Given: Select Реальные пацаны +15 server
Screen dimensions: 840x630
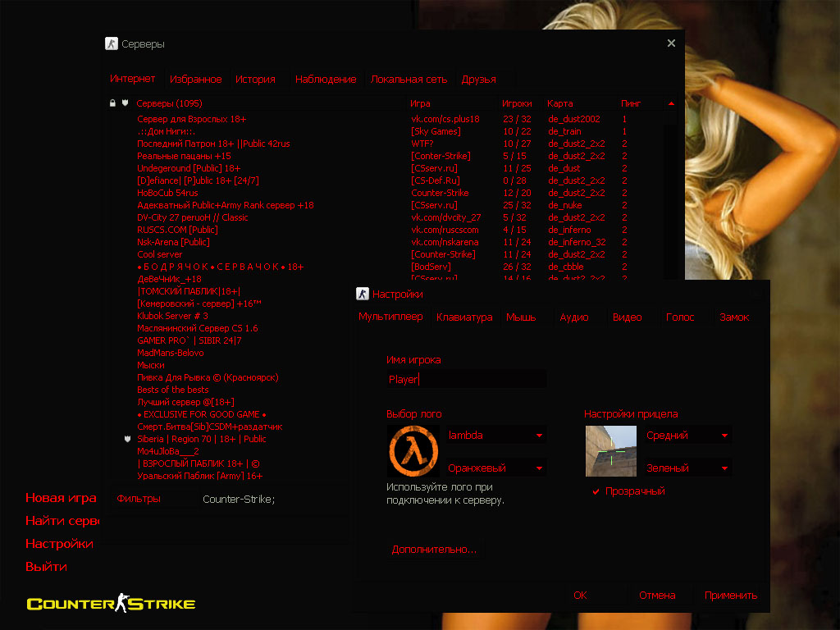Looking at the screenshot, I should point(184,156).
